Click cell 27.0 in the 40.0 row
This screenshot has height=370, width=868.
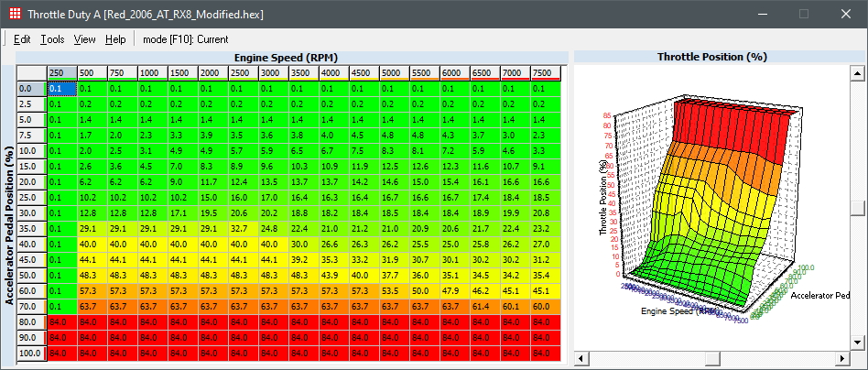[x=546, y=245]
